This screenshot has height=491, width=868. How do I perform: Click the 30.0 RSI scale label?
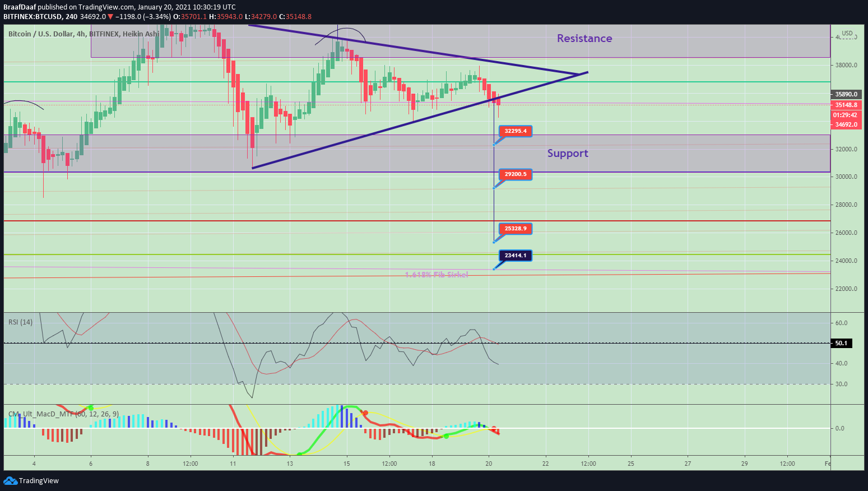coord(841,384)
